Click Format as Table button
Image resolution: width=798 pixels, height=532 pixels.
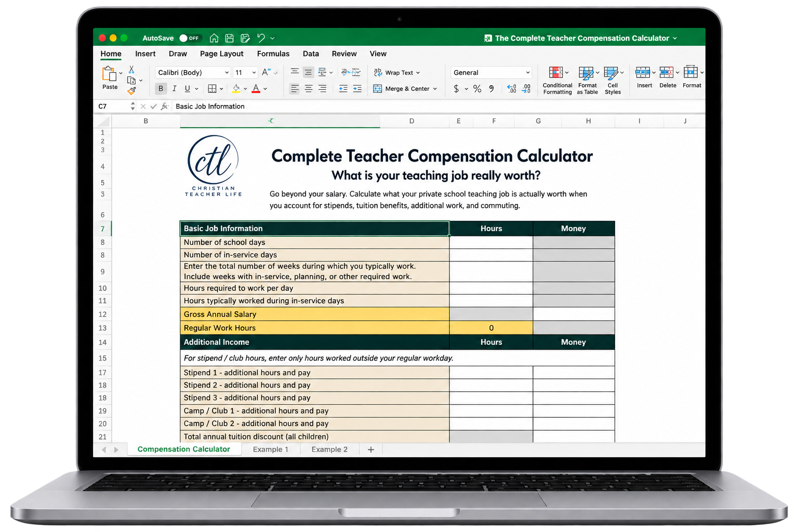[x=588, y=81]
